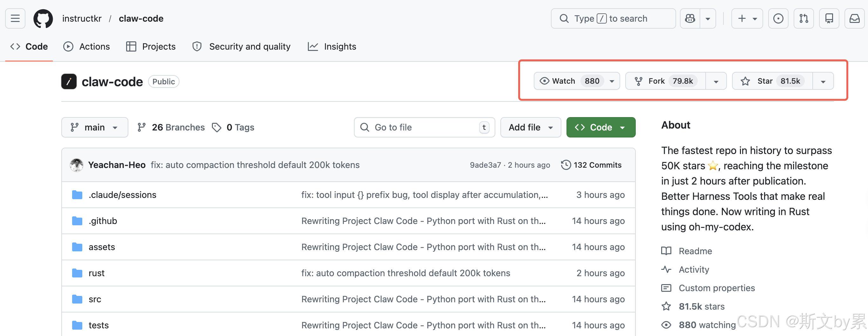Open the issues icon in header

(x=778, y=18)
